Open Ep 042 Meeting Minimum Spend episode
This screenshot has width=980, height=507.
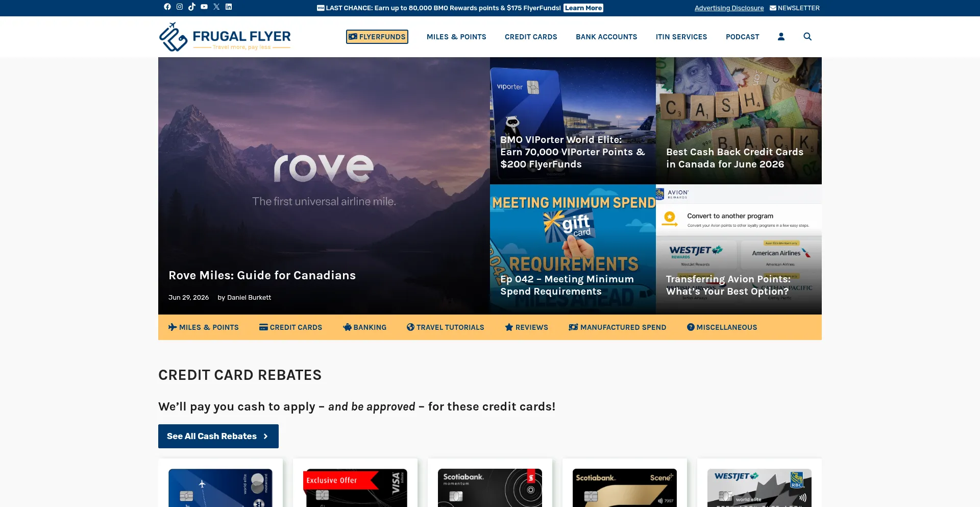[x=567, y=285]
